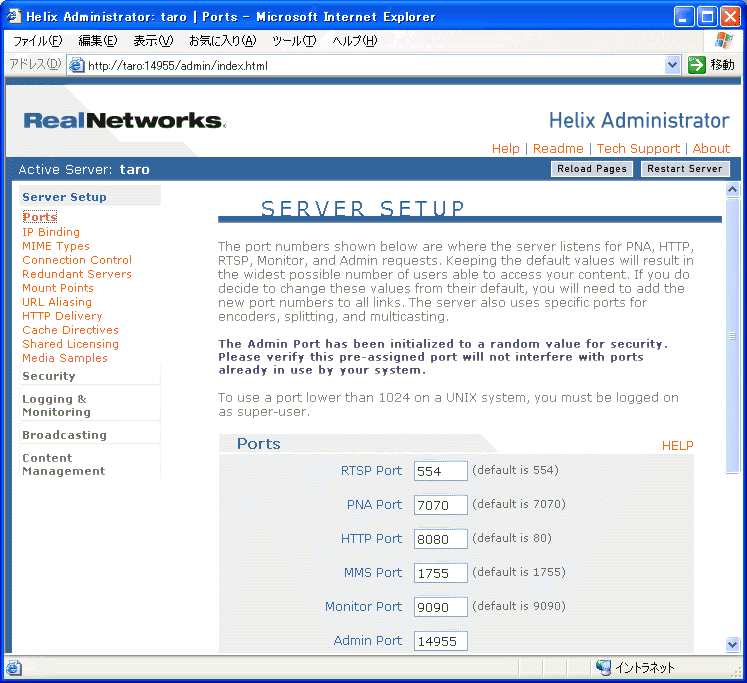Open the お気に入り(A) favorites menu

(x=222, y=41)
